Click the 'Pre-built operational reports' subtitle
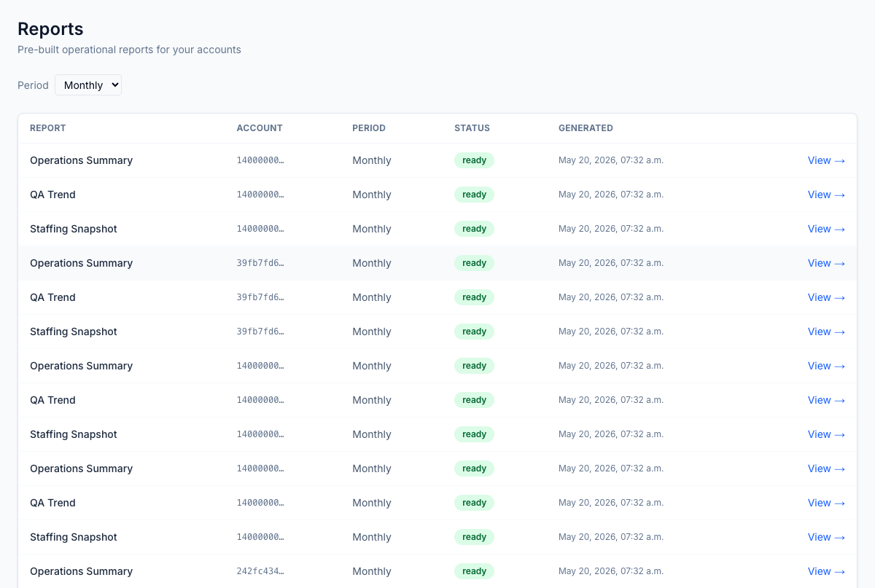 pyautogui.click(x=129, y=50)
